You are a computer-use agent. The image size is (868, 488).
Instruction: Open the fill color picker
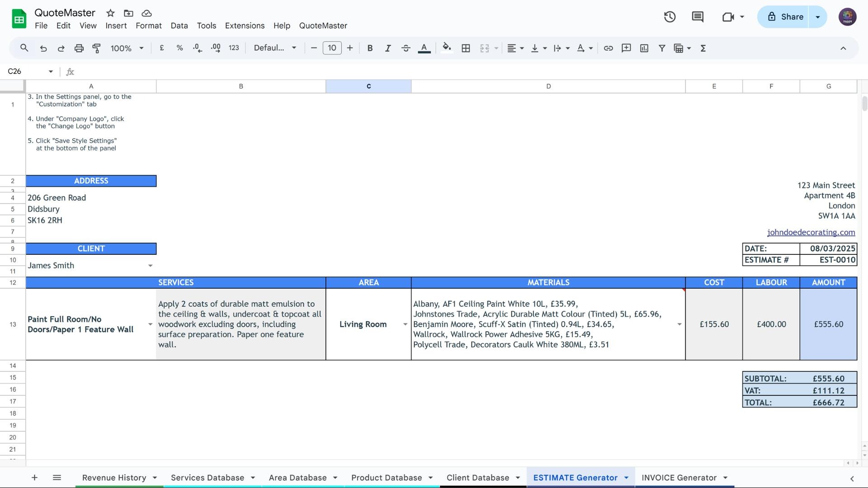coord(447,48)
